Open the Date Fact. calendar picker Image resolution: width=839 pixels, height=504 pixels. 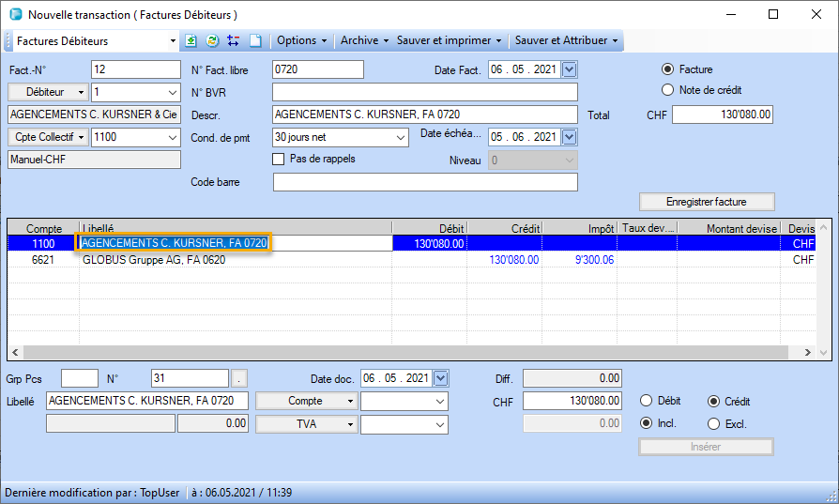point(570,69)
